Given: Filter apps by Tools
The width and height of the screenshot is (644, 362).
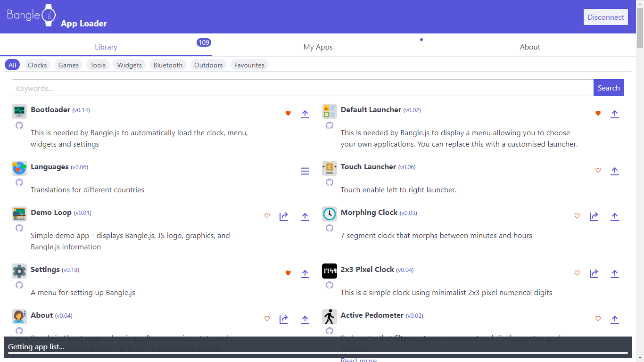Looking at the screenshot, I should [x=98, y=65].
